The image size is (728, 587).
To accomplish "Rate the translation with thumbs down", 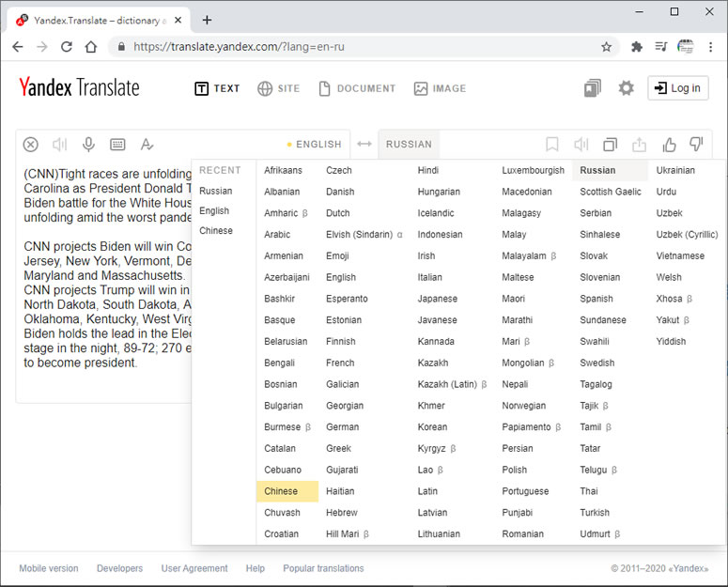I will pos(696,145).
